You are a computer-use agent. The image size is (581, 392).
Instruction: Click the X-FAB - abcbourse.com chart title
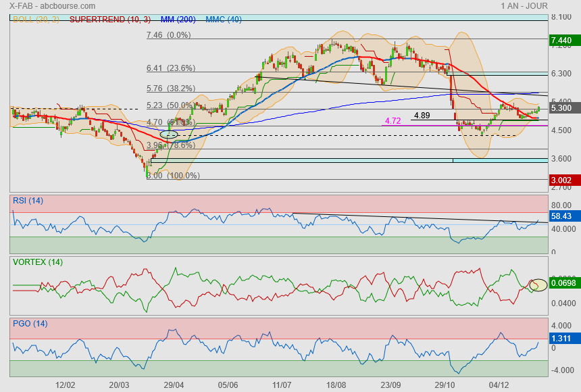52,6
